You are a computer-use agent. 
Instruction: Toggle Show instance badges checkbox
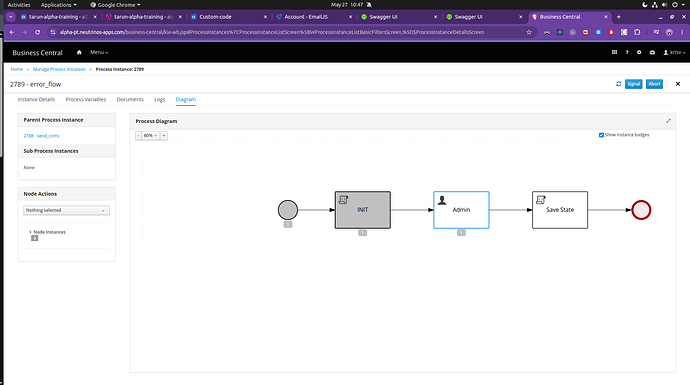(601, 135)
